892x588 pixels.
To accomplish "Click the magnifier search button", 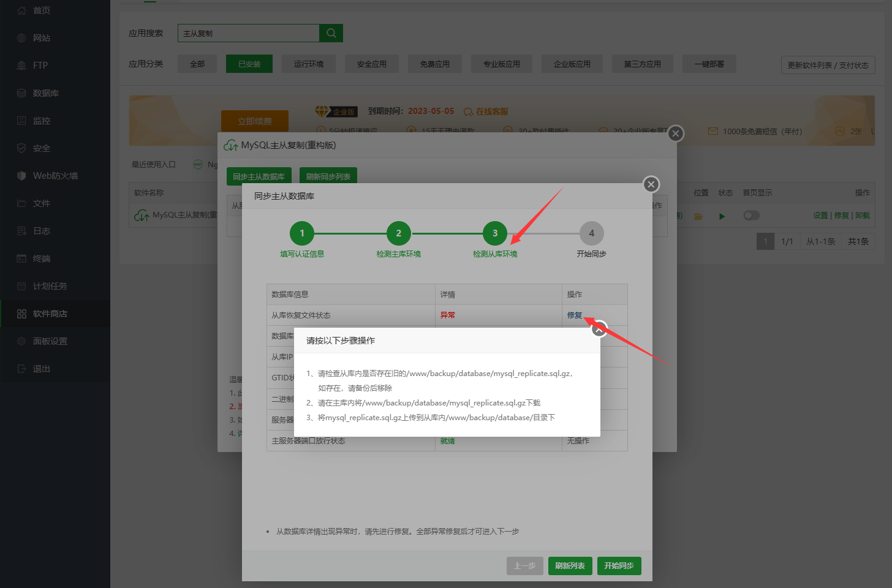I will point(331,33).
